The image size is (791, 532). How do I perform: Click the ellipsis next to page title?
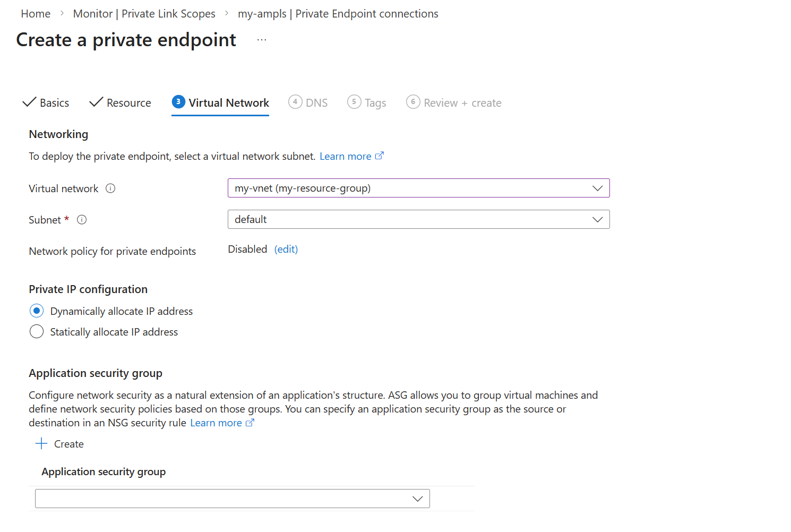(262, 40)
